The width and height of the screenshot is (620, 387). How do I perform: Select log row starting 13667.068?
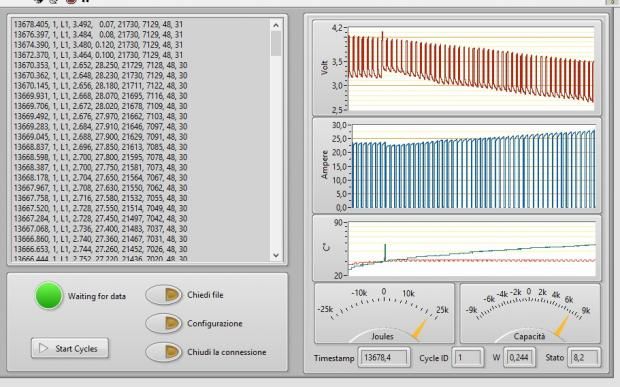[100, 229]
